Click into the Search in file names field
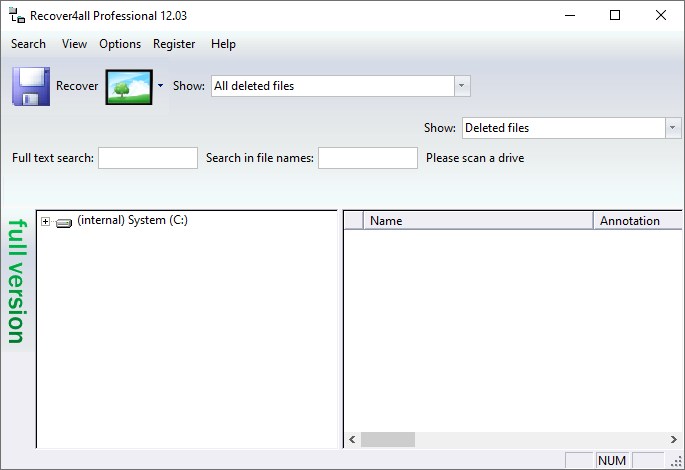This screenshot has width=685, height=470. tap(368, 158)
